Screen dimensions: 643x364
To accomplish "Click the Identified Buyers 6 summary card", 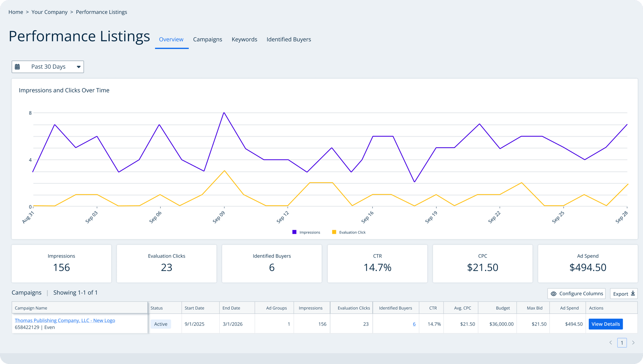I will (272, 264).
